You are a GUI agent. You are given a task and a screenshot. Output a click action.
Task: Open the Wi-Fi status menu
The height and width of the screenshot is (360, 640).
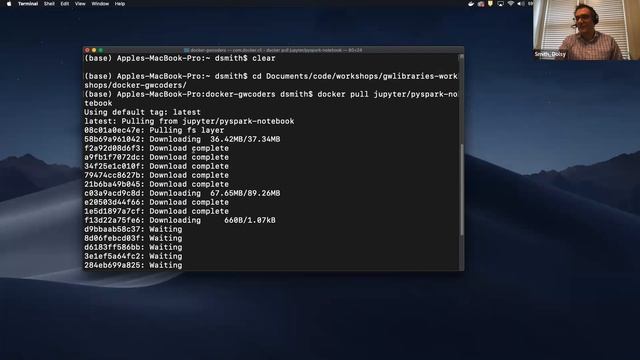click(511, 4)
